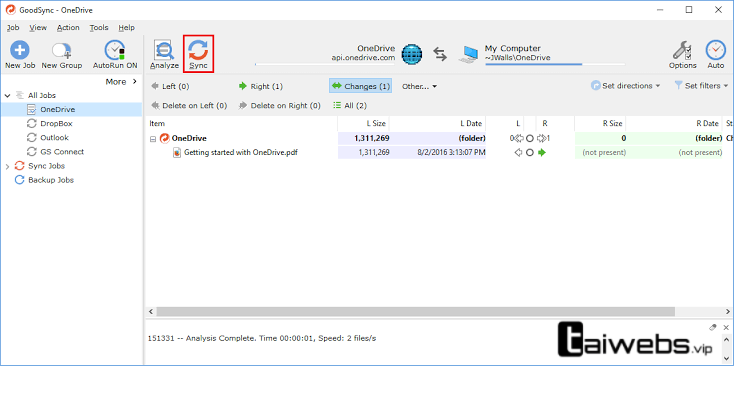Screen dimensions: 739x415
Task: Open the Set filters dropdown
Action: [x=701, y=86]
